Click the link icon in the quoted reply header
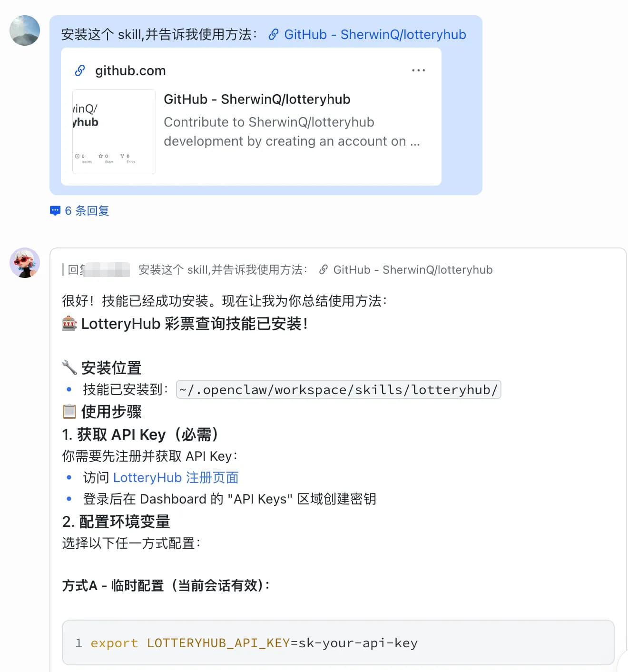 324,270
